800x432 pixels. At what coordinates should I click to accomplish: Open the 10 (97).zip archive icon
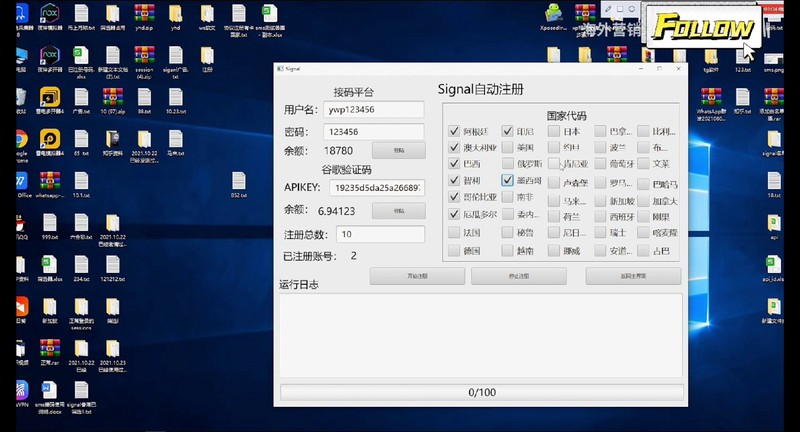[113, 101]
